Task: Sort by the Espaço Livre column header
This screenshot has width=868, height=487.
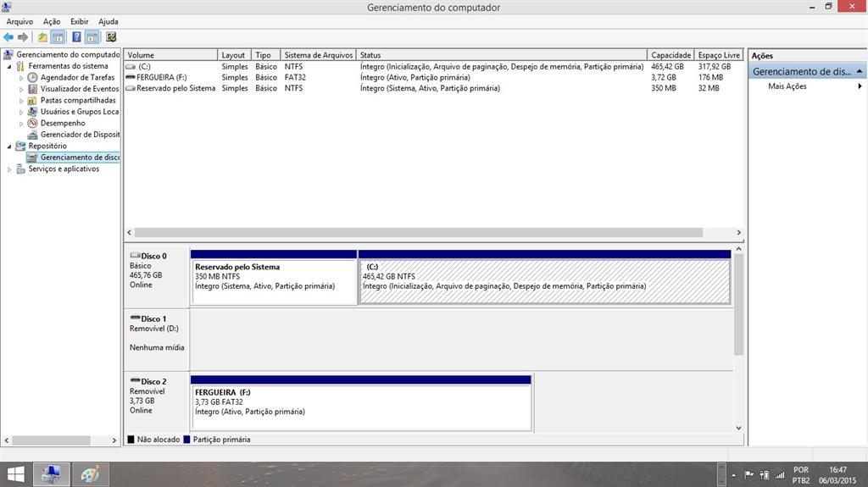Action: pos(719,55)
